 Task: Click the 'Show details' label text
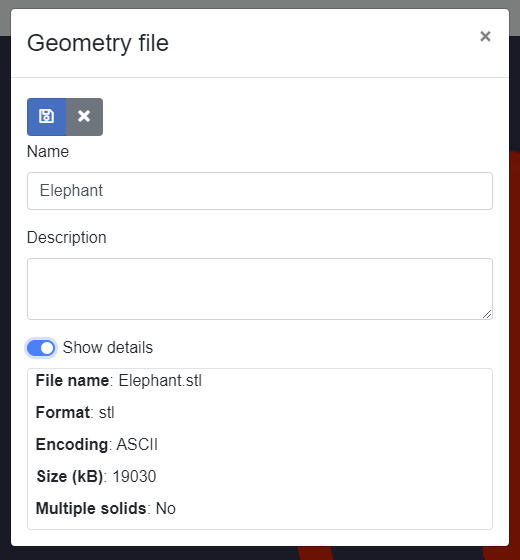108,348
